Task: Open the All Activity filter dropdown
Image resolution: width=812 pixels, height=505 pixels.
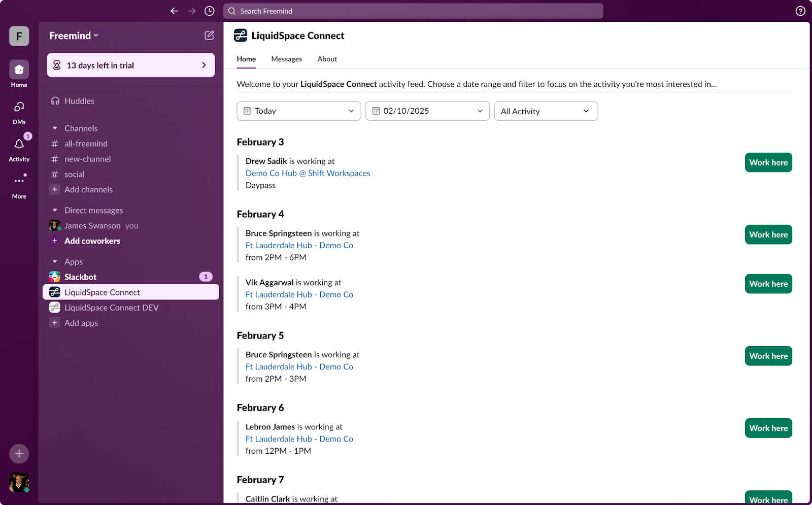Action: point(546,111)
